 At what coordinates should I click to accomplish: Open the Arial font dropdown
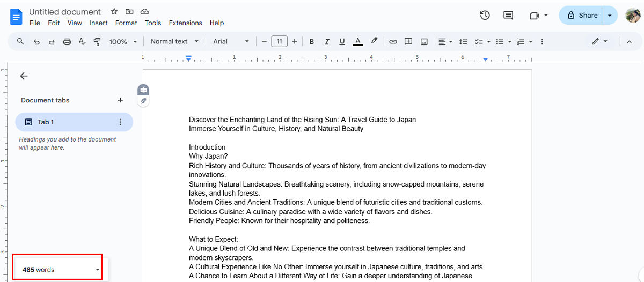pyautogui.click(x=231, y=41)
